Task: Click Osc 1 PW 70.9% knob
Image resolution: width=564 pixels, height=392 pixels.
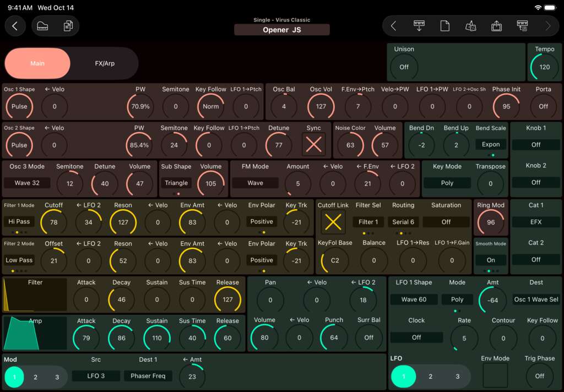Action: tap(140, 106)
